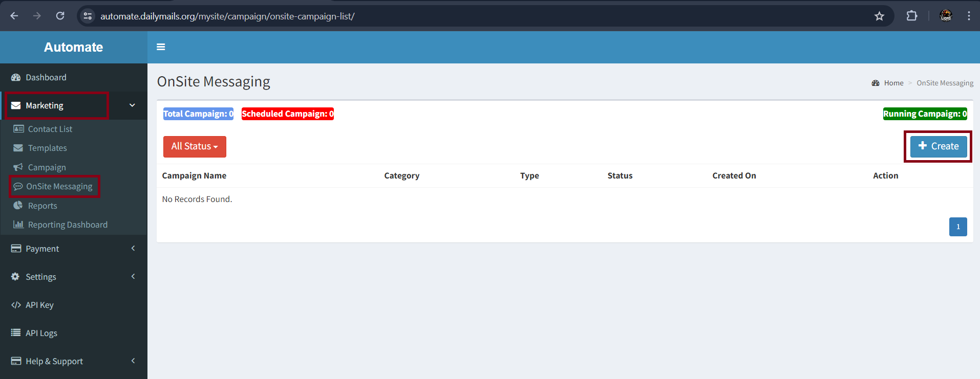The height and width of the screenshot is (379, 980).
Task: Click the Create campaign button
Action: (x=938, y=146)
